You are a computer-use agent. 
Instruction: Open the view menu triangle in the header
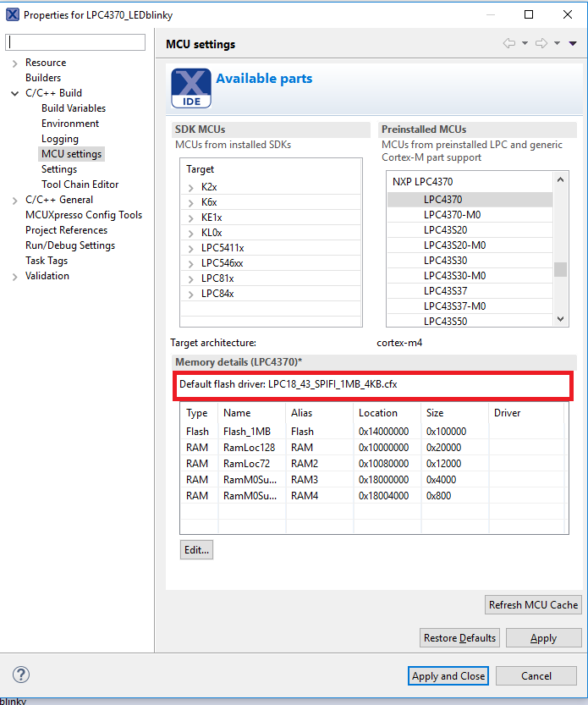[573, 44]
